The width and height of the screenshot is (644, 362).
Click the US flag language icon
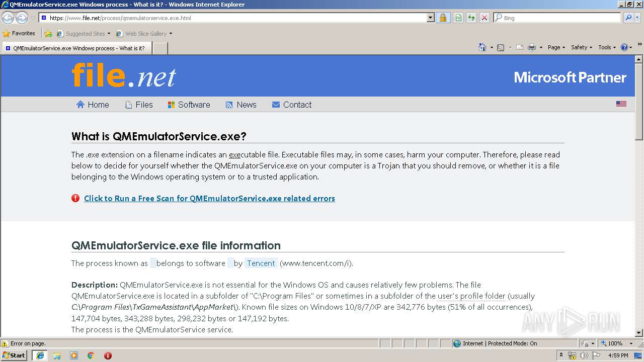621,104
